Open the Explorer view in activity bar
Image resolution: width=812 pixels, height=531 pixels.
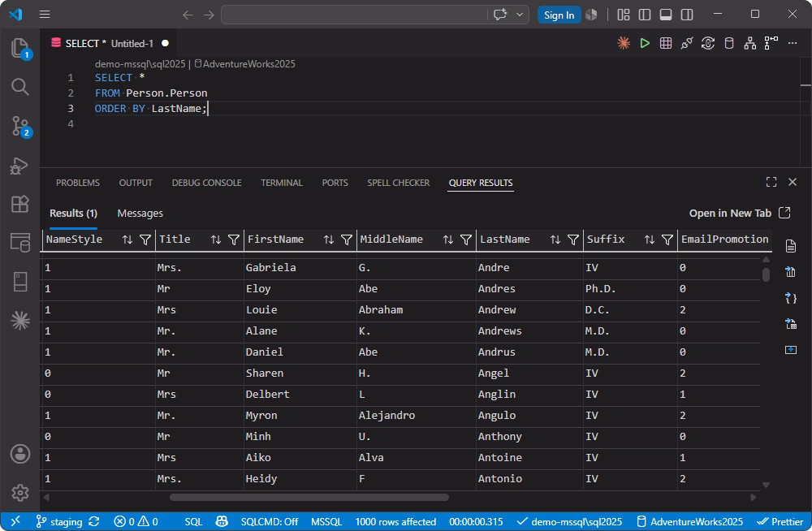20,48
